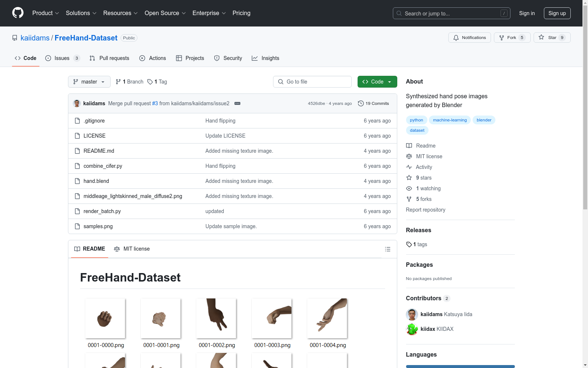588x368 pixels.
Task: Select the README tab
Action: click(x=90, y=249)
